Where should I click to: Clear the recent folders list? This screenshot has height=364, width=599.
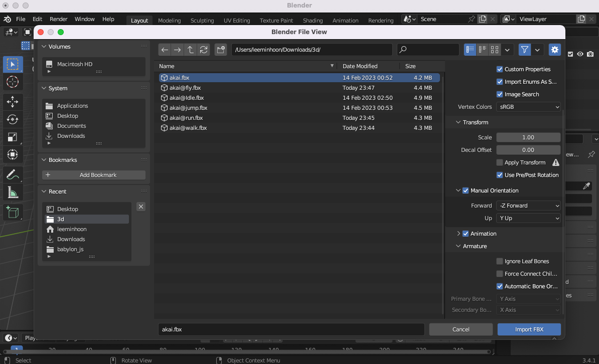click(141, 207)
